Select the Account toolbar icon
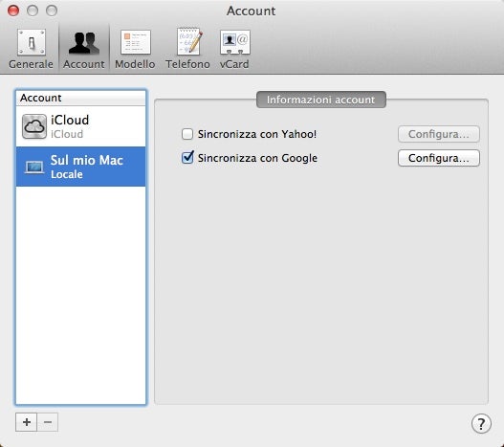Viewport: 504px width, 447px height. tap(84, 48)
